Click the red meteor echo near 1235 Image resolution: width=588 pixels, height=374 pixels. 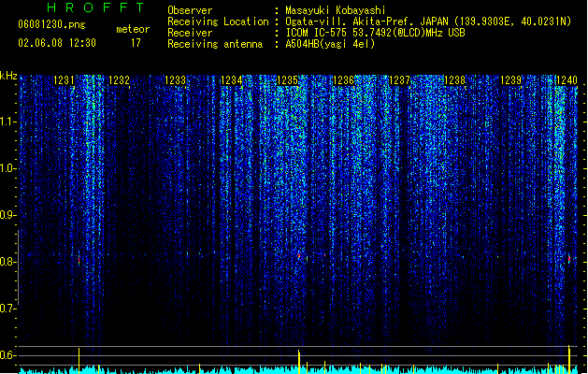click(299, 256)
